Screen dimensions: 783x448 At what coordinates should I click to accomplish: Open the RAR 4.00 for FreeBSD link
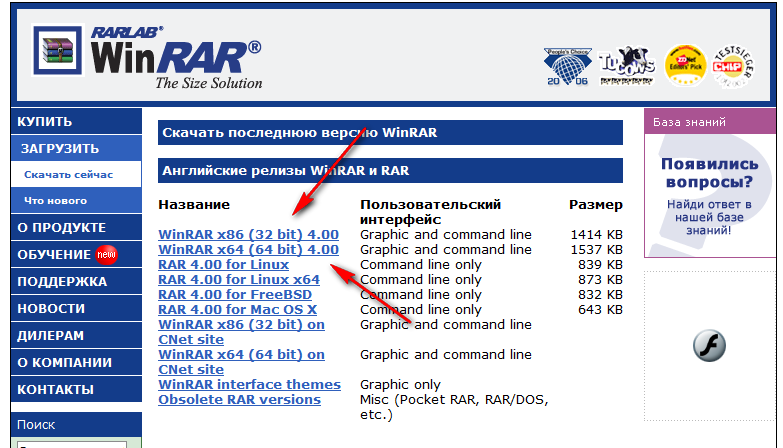pyautogui.click(x=235, y=295)
